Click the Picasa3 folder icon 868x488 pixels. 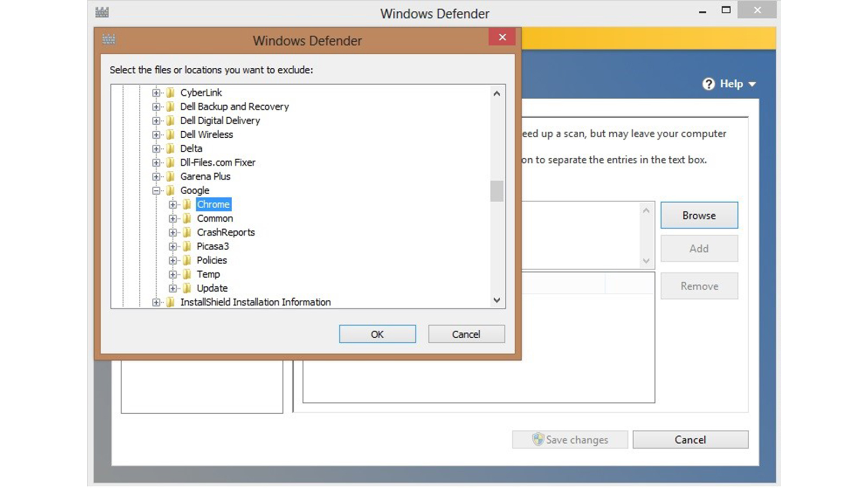(187, 246)
